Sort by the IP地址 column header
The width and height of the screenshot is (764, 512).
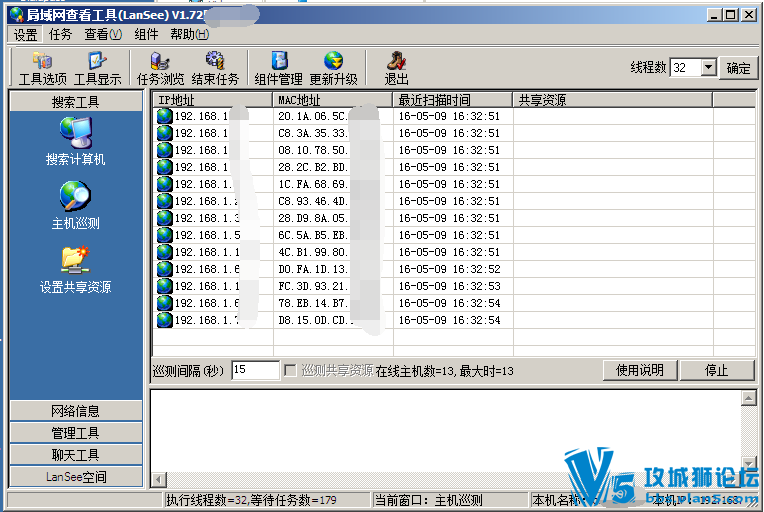212,100
